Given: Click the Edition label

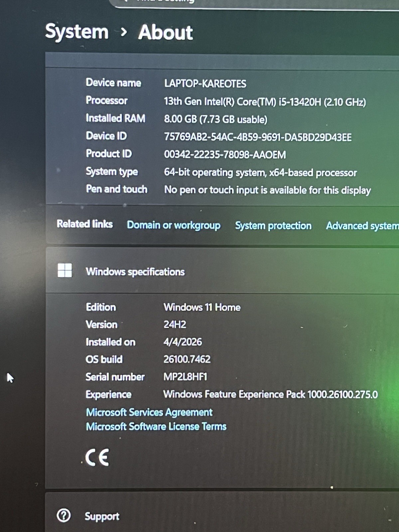Looking at the screenshot, I should pos(101,307).
